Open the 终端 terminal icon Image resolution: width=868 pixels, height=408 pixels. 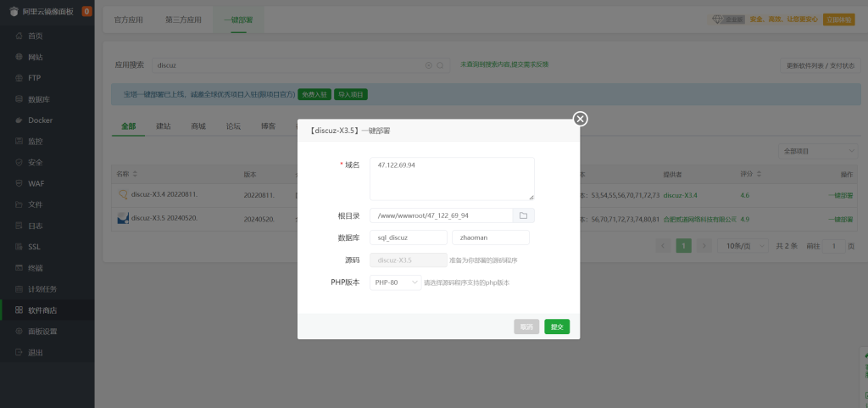coord(19,268)
